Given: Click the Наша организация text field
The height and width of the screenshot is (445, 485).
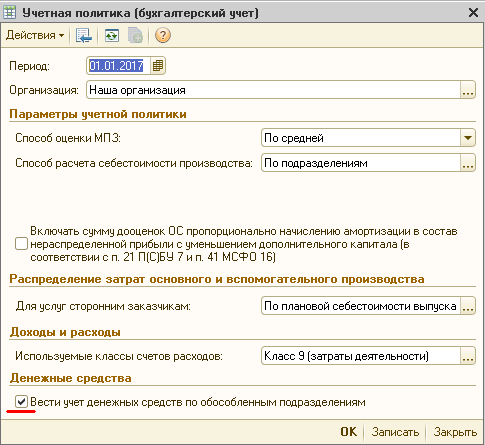Looking at the screenshot, I should coord(273,90).
